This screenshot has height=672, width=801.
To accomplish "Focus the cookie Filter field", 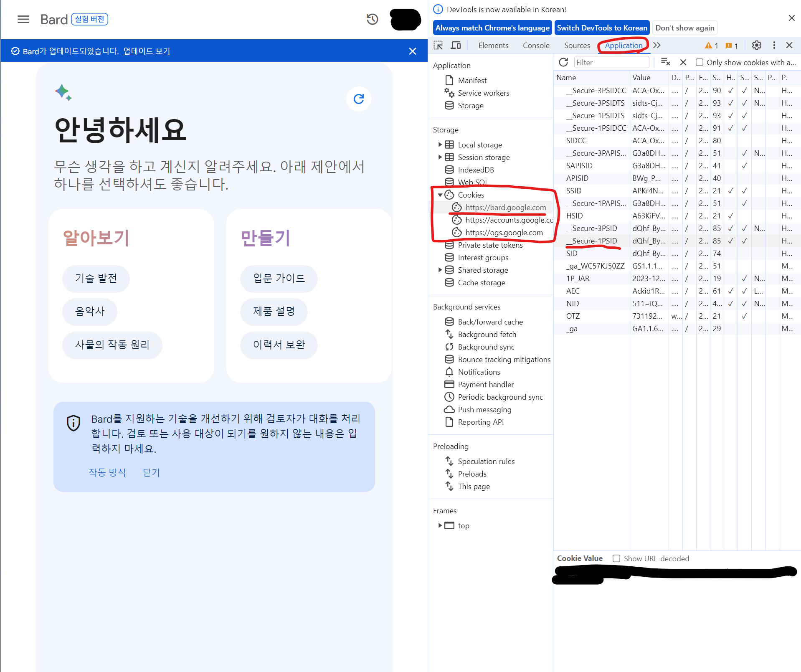I will pos(611,62).
